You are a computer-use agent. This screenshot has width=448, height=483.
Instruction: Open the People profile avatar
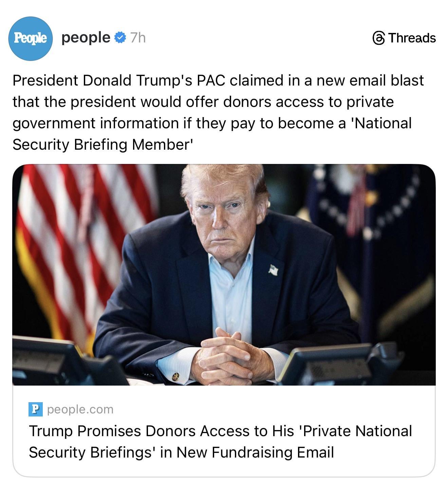pyautogui.click(x=30, y=38)
